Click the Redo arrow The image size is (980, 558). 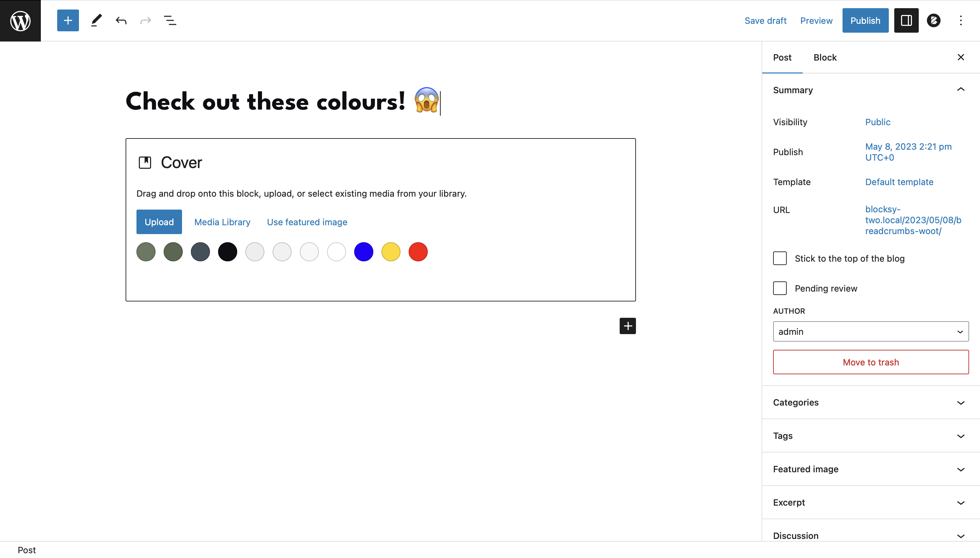click(x=145, y=20)
